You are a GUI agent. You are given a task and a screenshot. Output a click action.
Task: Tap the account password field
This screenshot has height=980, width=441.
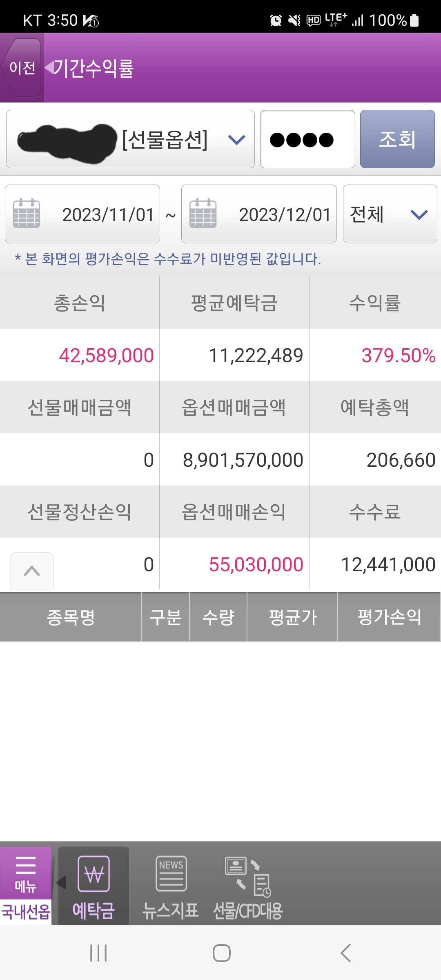click(x=307, y=139)
